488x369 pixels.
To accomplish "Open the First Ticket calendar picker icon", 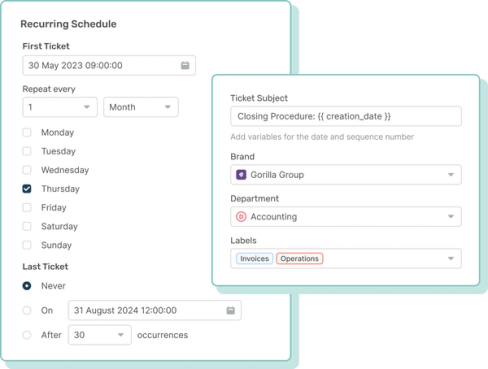I will [x=185, y=65].
